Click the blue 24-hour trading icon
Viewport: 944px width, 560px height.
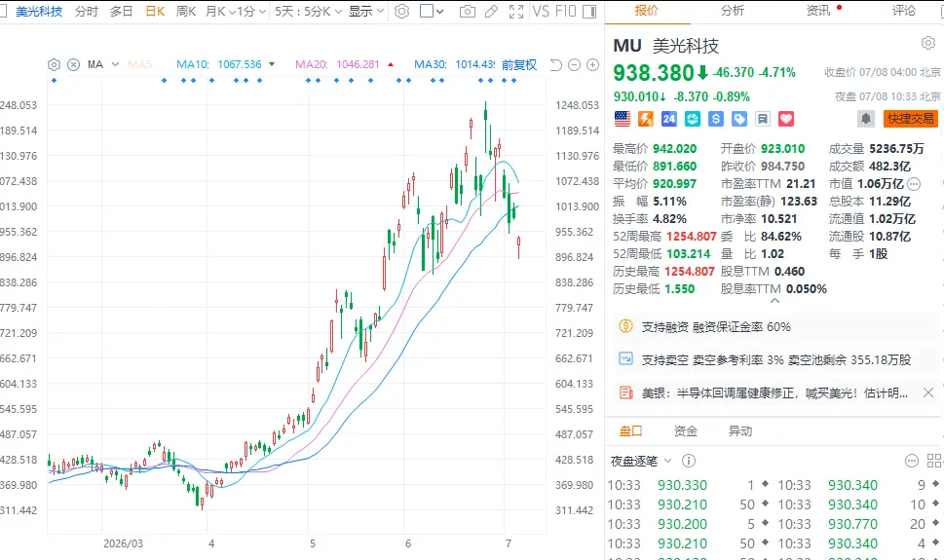(669, 119)
